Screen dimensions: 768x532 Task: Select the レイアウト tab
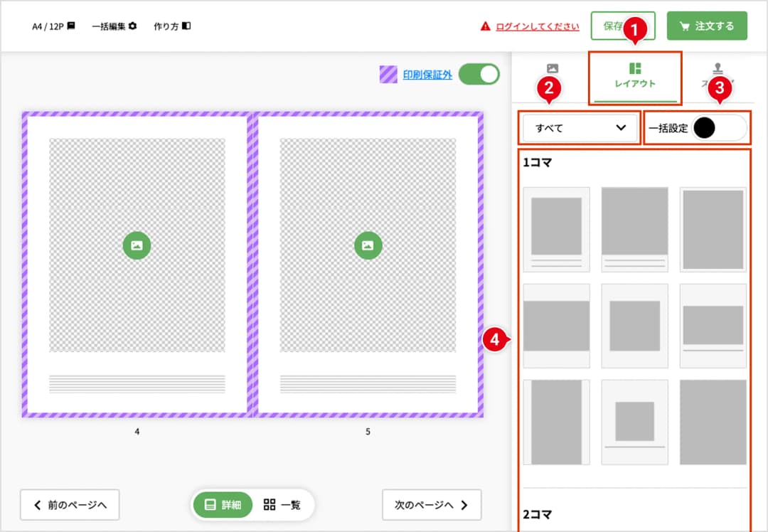coord(635,76)
